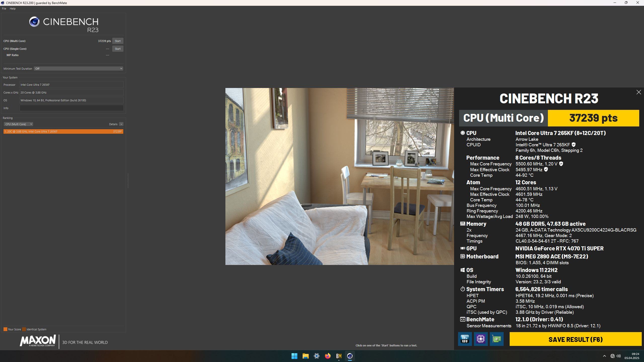
Task: Close the BenchMate result panel
Action: point(638,92)
